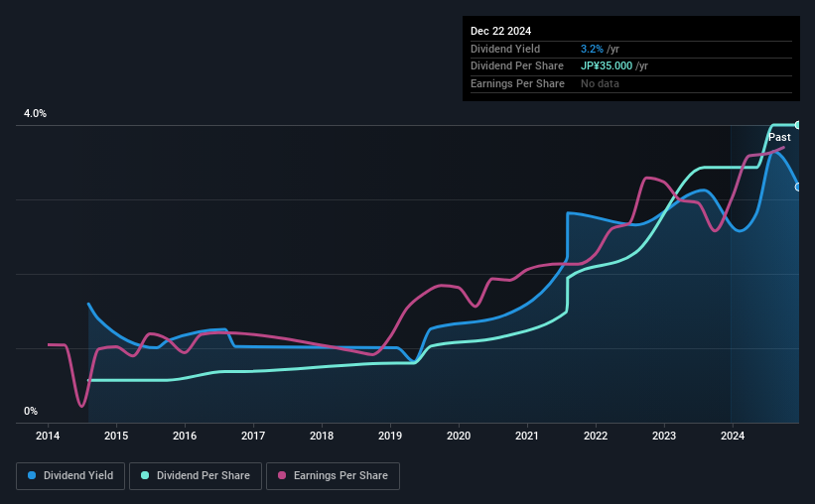Click the 2019 x-axis label
Image resolution: width=815 pixels, height=504 pixels.
pos(390,436)
